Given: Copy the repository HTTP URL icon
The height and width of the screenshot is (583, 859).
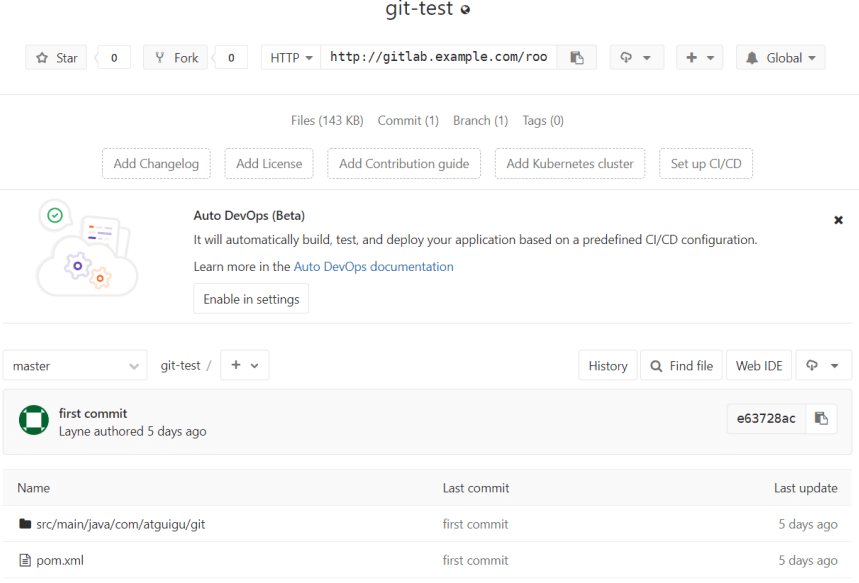Looking at the screenshot, I should [576, 58].
